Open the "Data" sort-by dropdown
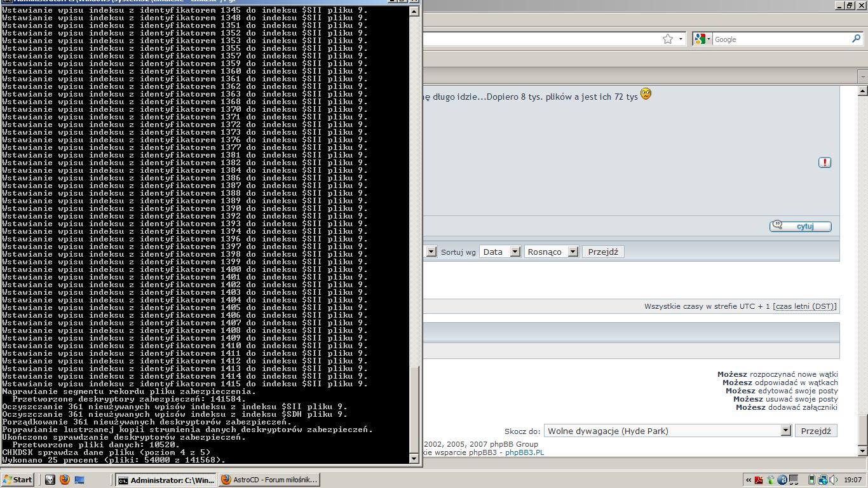868x488 pixels. pyautogui.click(x=500, y=252)
